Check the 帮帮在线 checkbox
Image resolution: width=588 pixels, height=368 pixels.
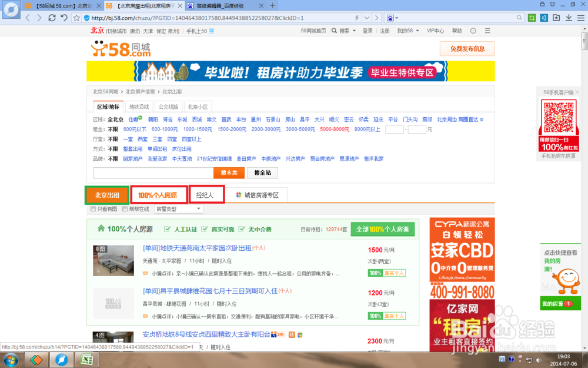(x=125, y=209)
